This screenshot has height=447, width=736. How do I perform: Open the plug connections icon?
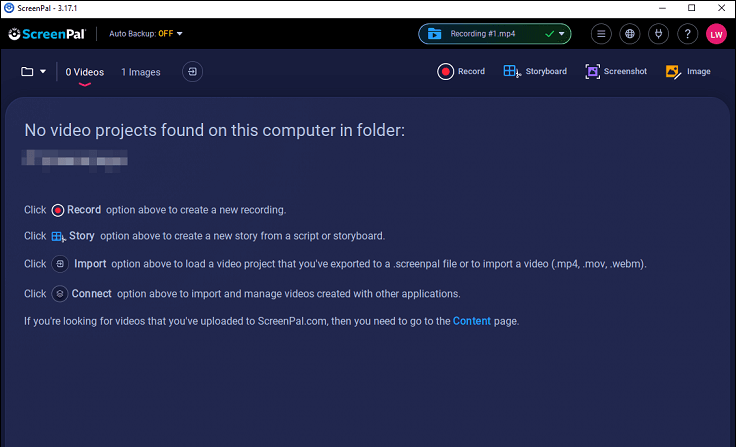pyautogui.click(x=658, y=34)
